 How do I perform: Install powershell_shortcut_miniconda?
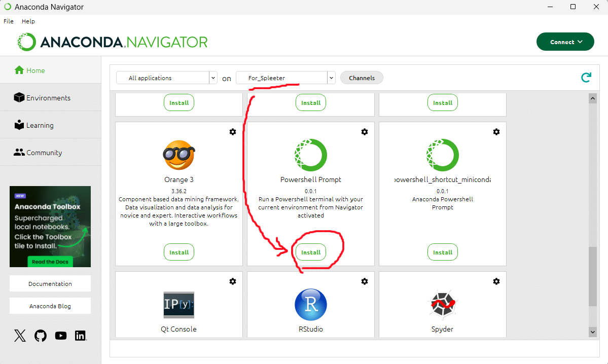point(442,252)
